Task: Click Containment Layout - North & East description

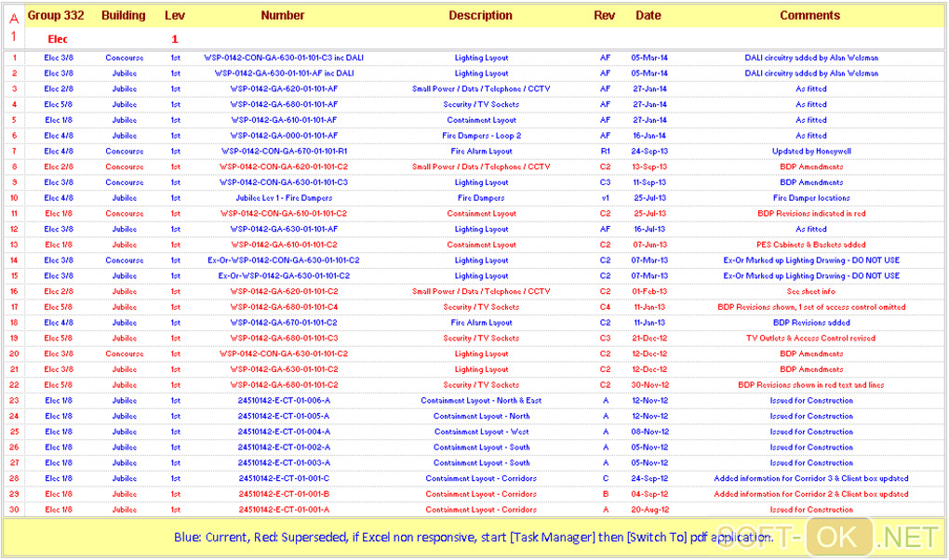Action: pyautogui.click(x=482, y=401)
